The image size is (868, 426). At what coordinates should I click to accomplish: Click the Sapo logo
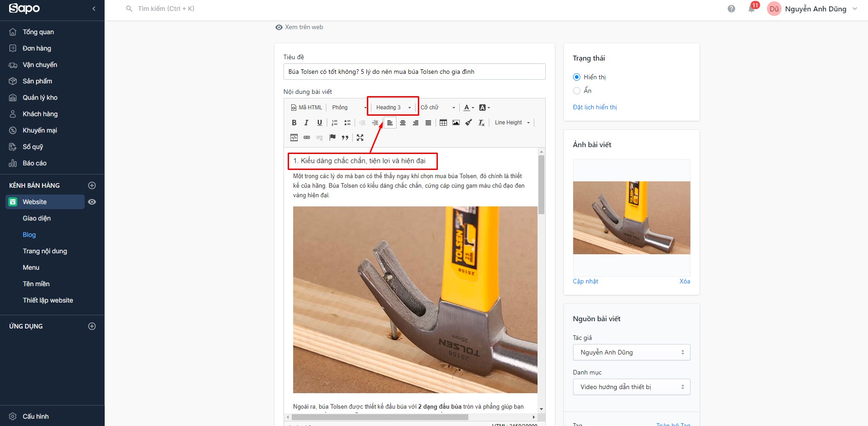(x=25, y=9)
